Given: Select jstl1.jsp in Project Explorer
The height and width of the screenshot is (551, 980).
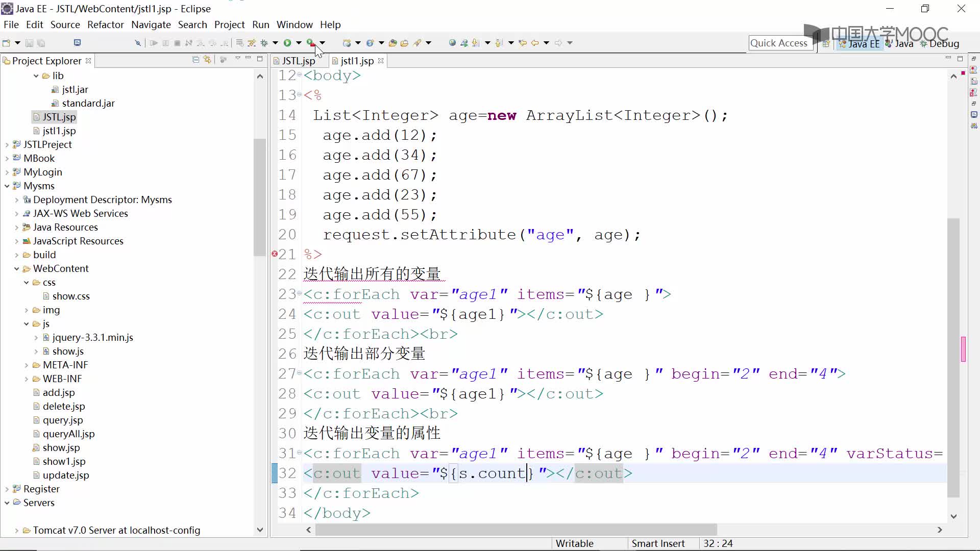Looking at the screenshot, I should coord(59,131).
